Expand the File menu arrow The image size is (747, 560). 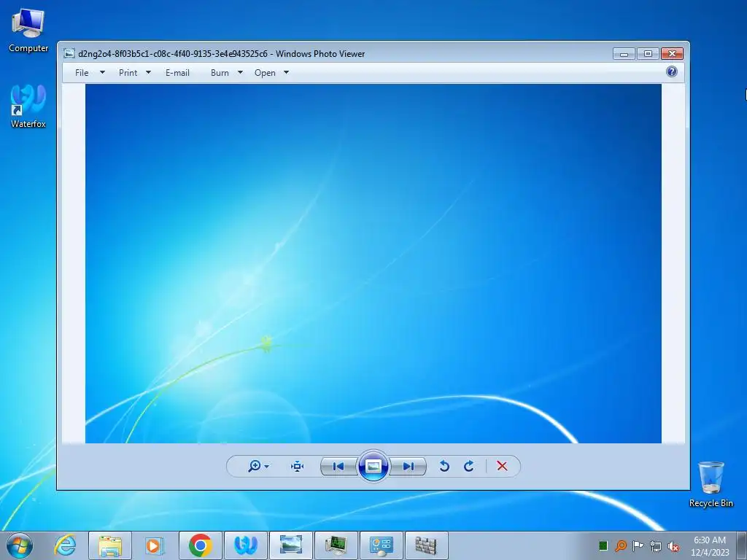coord(102,73)
